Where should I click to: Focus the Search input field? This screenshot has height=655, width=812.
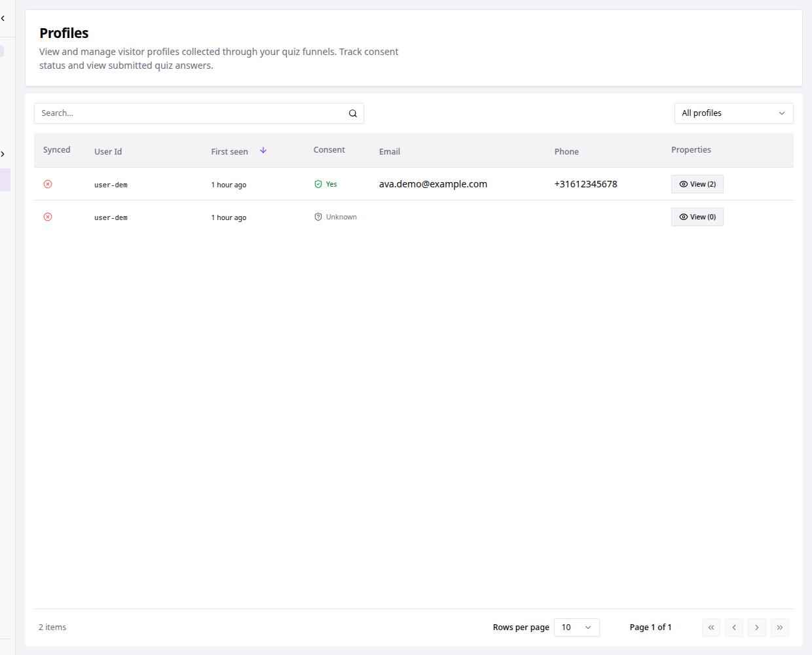tap(199, 113)
